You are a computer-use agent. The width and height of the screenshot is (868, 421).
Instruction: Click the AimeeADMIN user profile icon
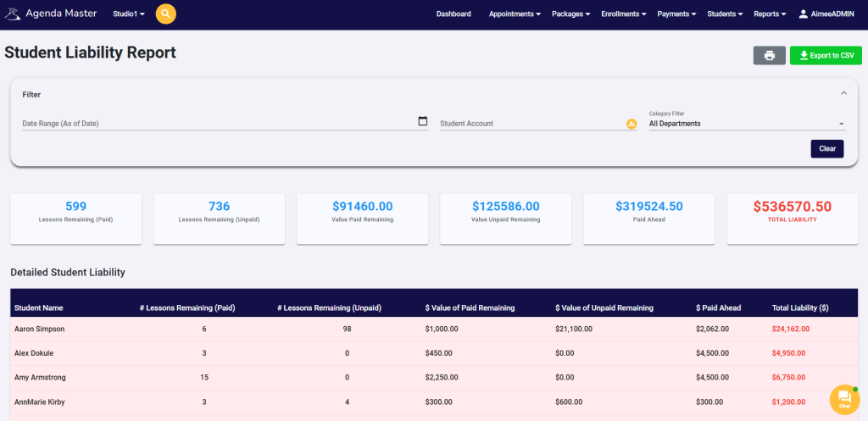tap(804, 14)
